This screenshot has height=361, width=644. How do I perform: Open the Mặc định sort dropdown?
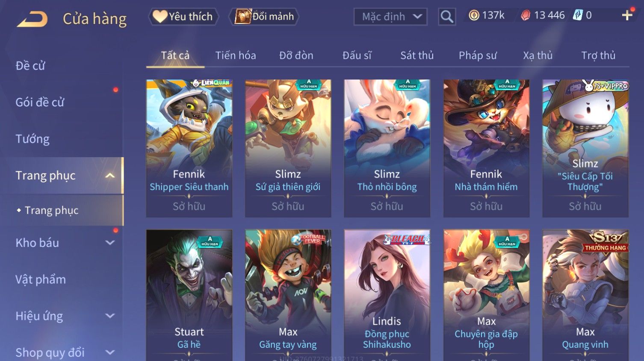click(x=390, y=17)
